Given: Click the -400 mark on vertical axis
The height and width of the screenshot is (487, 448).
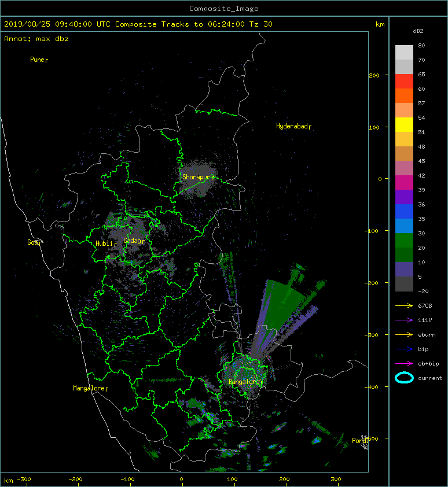Looking at the screenshot, I should [x=371, y=387].
